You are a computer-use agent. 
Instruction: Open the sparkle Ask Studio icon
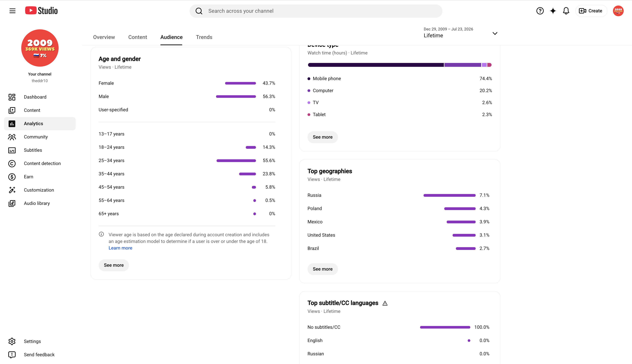pyautogui.click(x=553, y=11)
